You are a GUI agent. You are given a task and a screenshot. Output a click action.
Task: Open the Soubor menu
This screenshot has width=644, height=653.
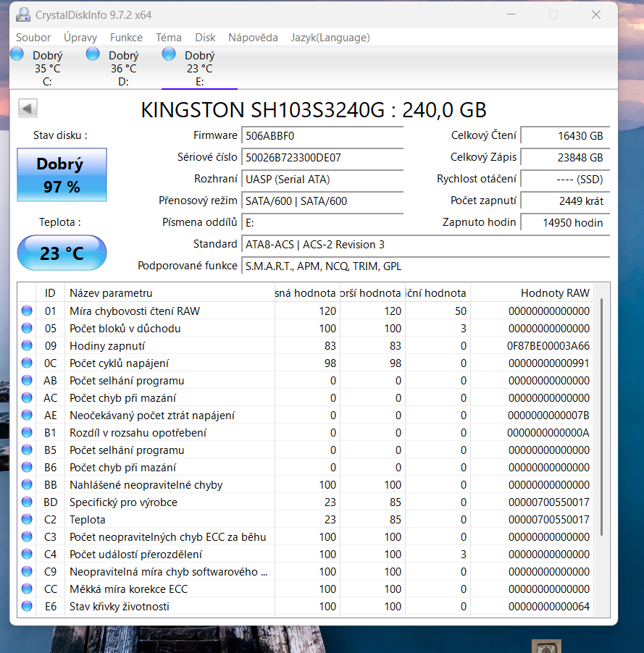[33, 37]
